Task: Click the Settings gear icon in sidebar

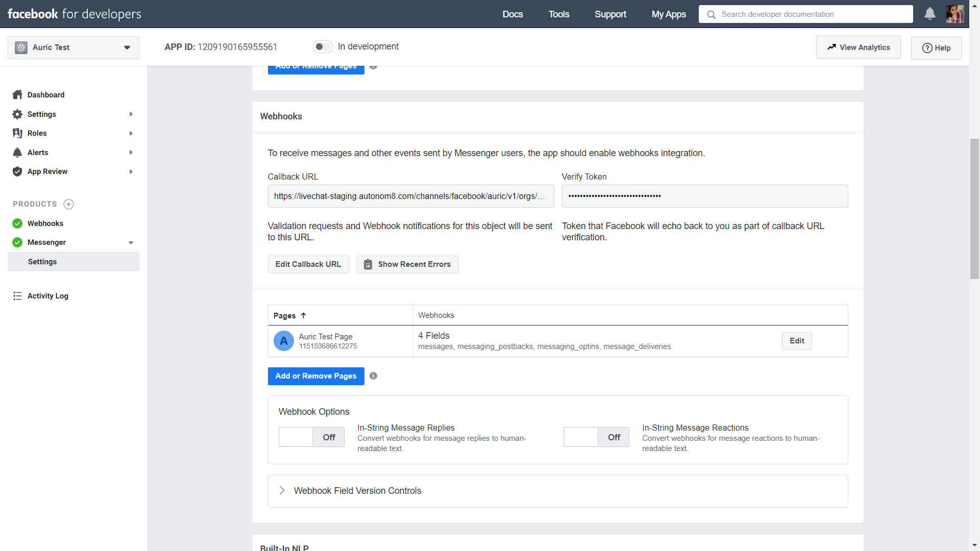Action: [17, 114]
